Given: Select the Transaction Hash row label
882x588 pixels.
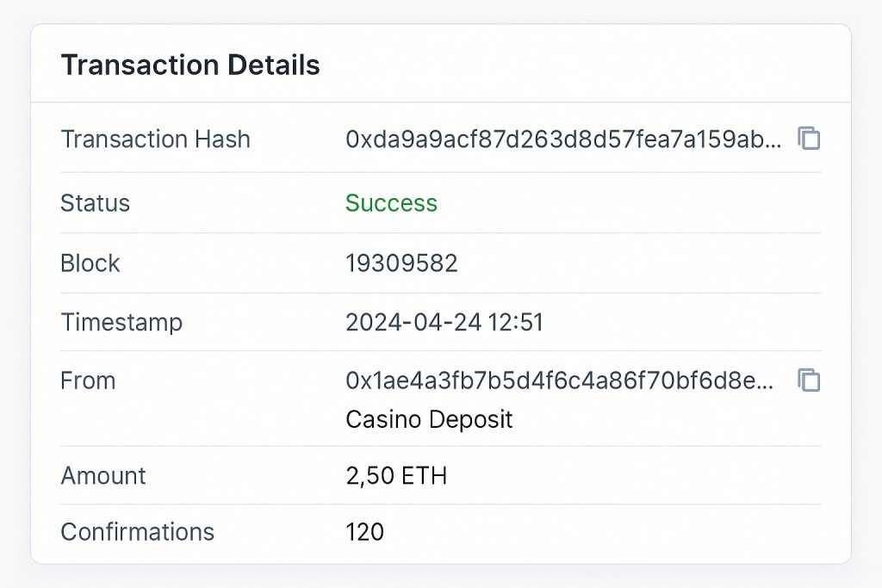Looking at the screenshot, I should coord(155,139).
